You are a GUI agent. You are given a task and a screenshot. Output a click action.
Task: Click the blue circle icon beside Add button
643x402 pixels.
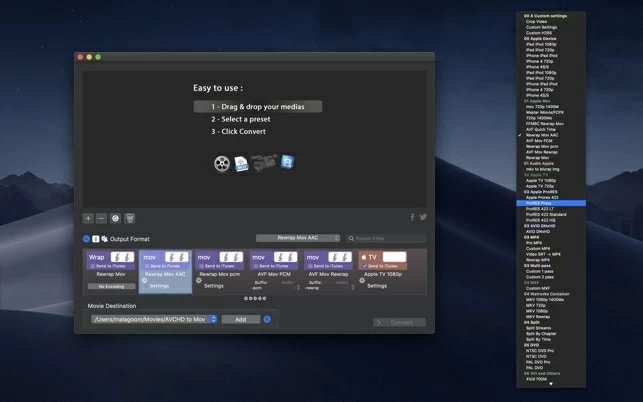click(267, 319)
